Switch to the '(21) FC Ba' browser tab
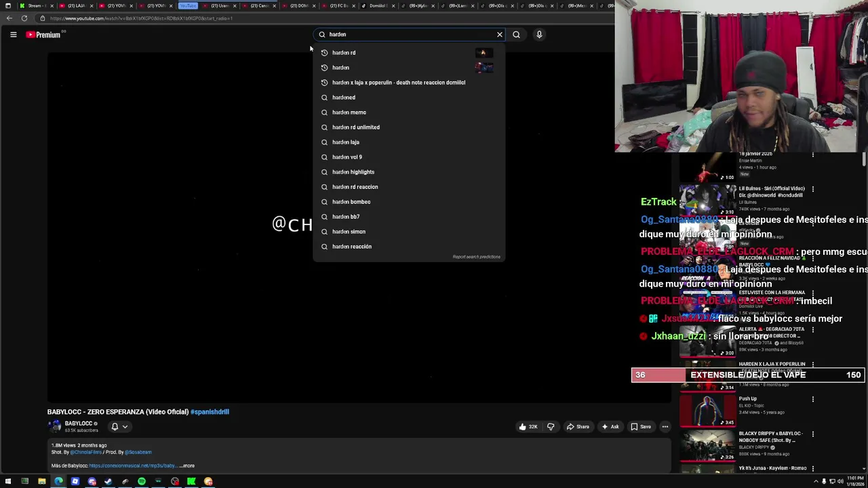 point(338,5)
